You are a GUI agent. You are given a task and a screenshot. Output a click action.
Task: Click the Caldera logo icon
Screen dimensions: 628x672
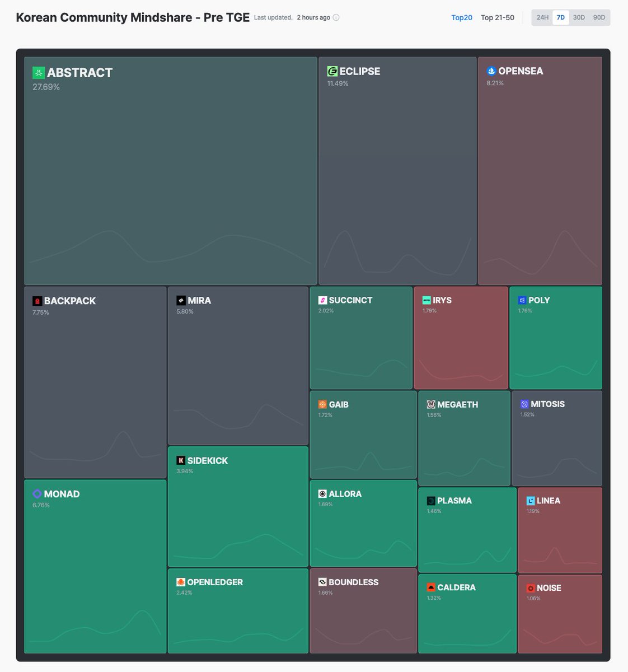(431, 587)
